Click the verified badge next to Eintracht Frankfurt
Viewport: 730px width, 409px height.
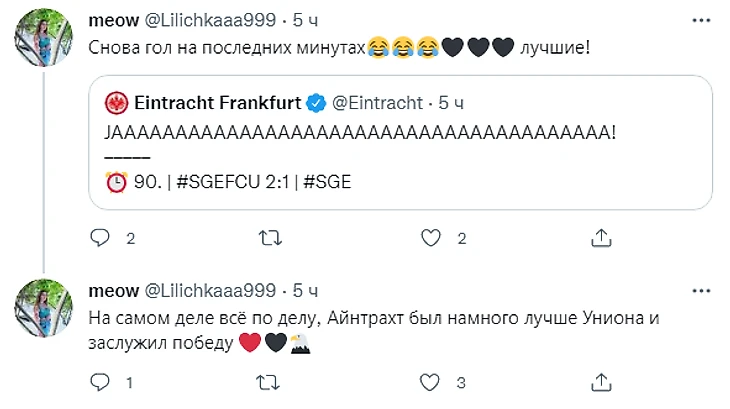tap(314, 102)
